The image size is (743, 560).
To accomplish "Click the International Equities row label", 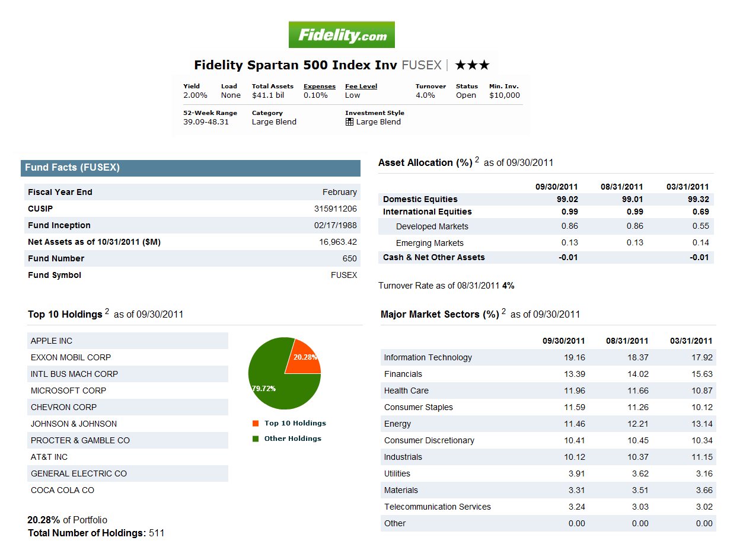I will click(x=428, y=212).
